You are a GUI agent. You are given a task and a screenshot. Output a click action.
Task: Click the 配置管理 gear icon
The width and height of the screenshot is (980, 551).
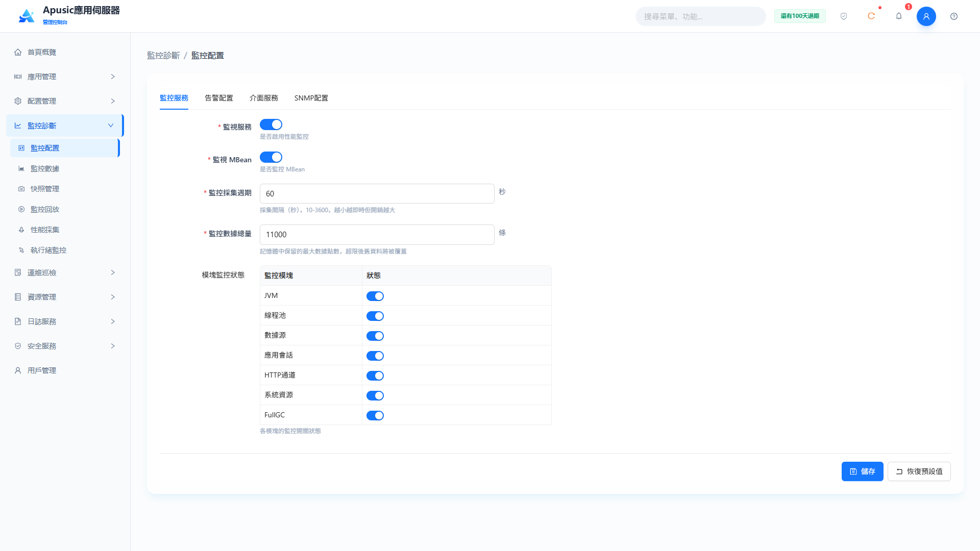(x=18, y=101)
